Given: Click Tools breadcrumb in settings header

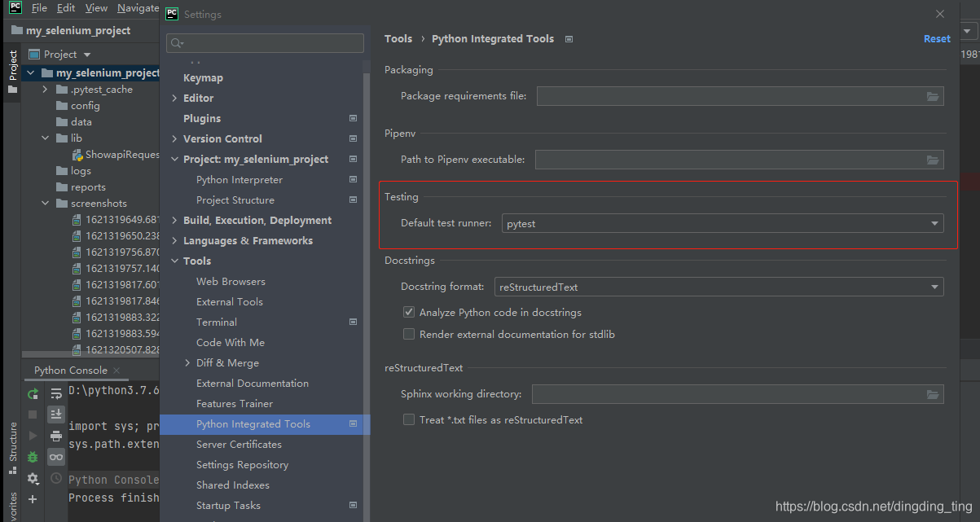Looking at the screenshot, I should click(398, 38).
